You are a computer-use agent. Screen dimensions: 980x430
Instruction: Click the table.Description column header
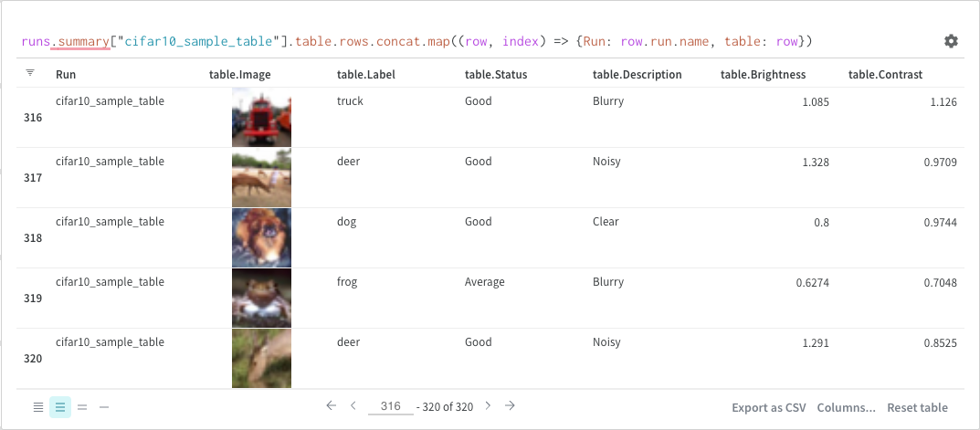(x=637, y=74)
